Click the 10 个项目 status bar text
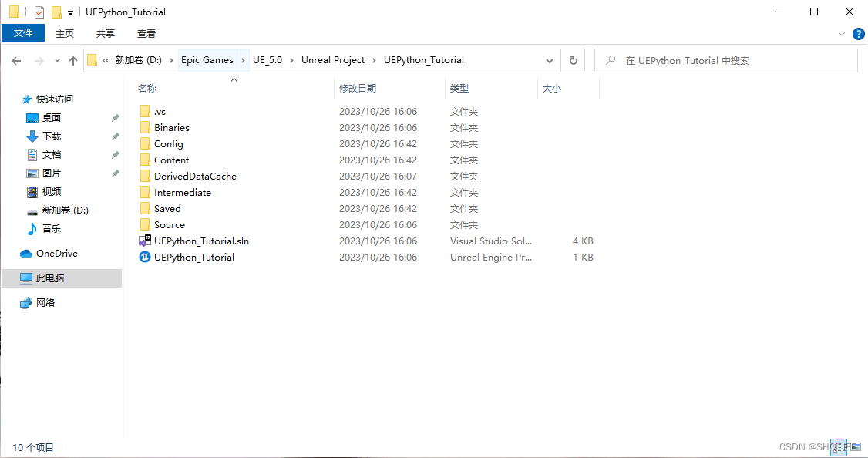 [33, 447]
